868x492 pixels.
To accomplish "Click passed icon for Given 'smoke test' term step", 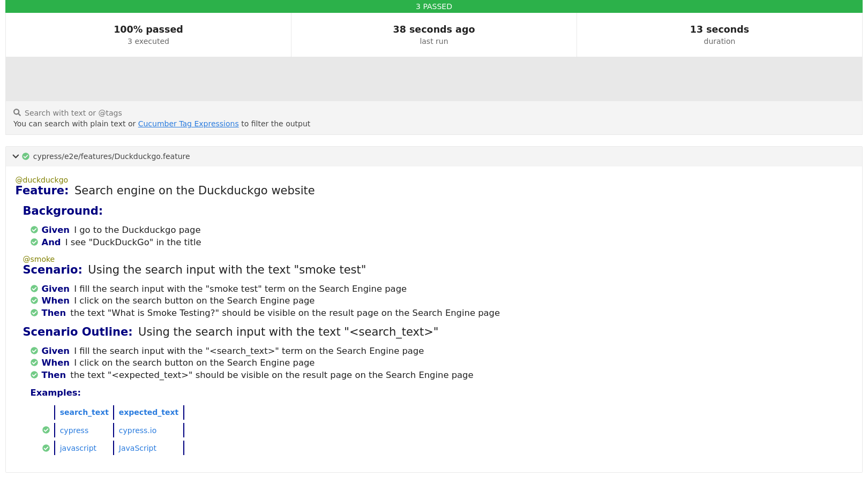I will [34, 289].
